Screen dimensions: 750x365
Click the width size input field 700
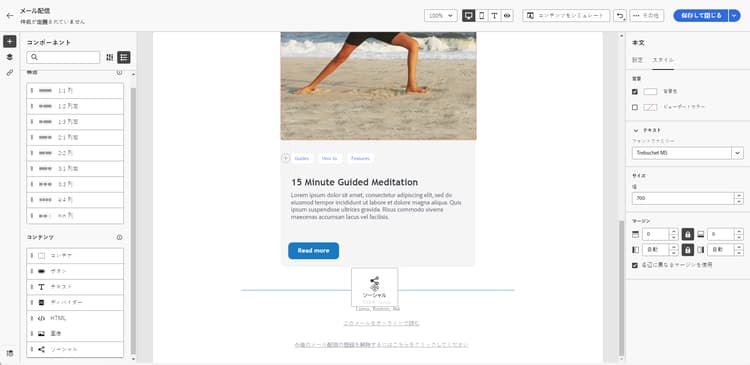pos(683,199)
